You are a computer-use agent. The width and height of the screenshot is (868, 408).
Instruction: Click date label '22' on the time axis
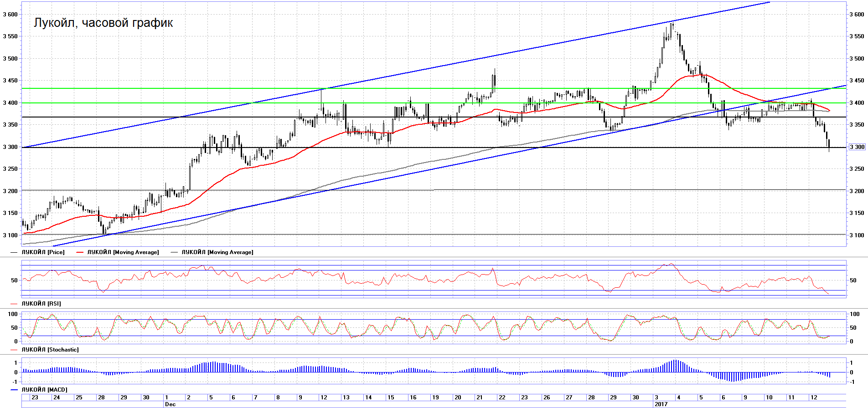502,398
